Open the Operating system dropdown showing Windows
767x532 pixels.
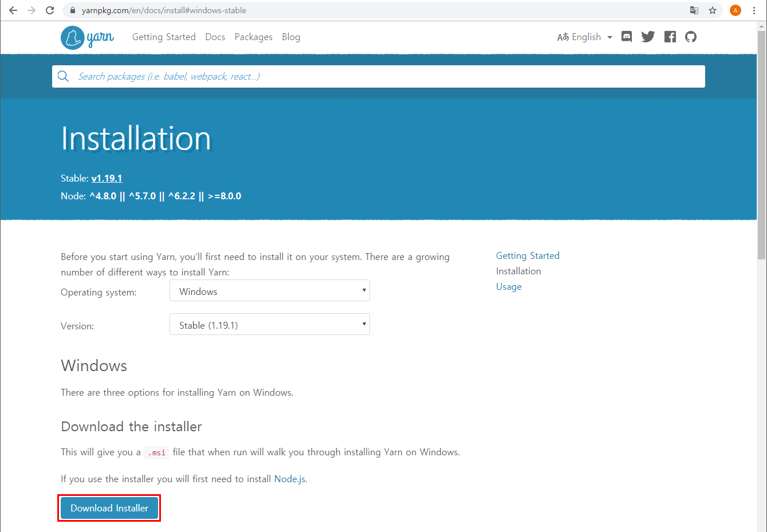(270, 290)
